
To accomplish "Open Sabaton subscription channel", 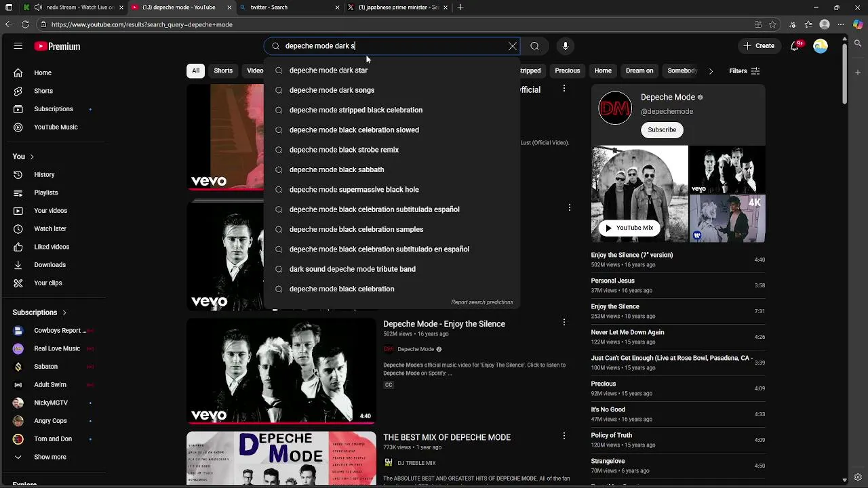I will [54, 367].
